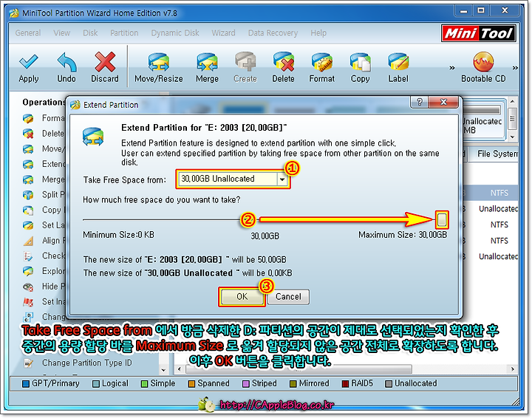Select the Merge toolbar icon

(207, 62)
